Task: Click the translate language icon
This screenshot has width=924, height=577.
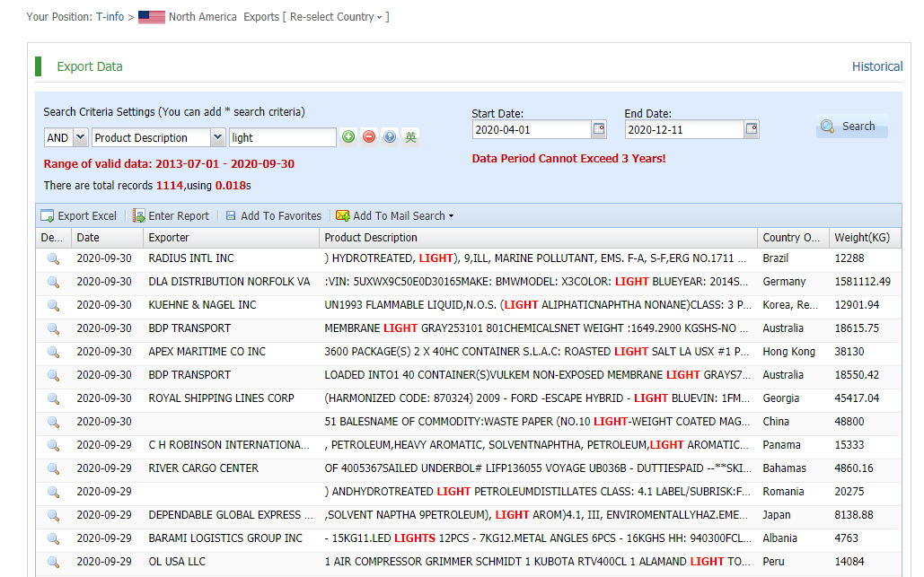Action: click(x=410, y=137)
